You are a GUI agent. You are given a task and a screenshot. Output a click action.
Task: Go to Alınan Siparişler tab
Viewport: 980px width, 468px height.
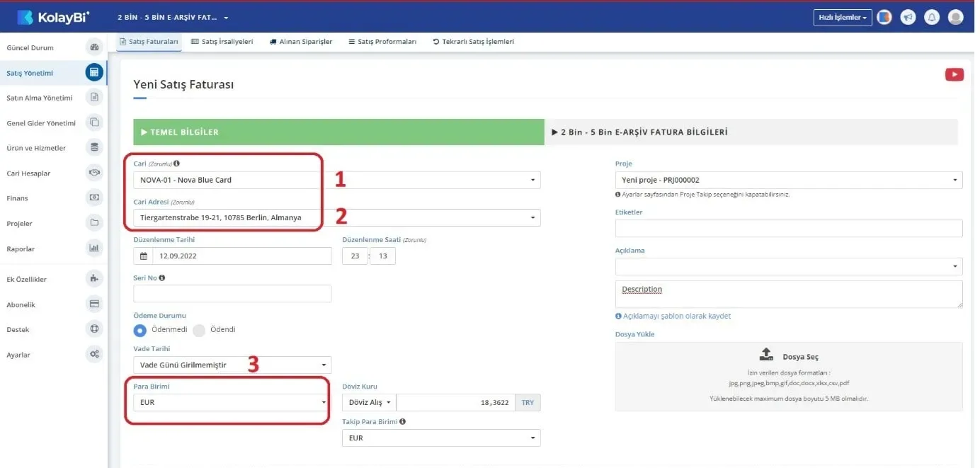[301, 42]
